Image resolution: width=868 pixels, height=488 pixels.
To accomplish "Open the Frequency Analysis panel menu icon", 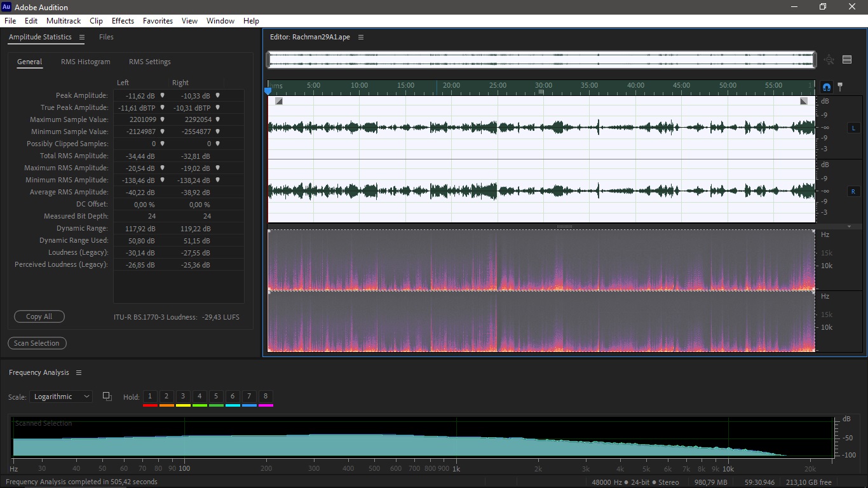I will click(x=79, y=372).
